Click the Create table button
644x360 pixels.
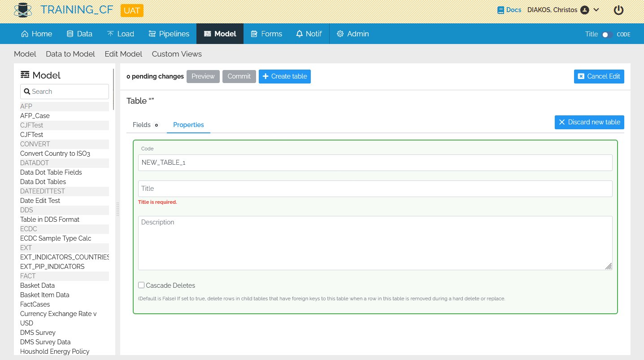coord(284,76)
